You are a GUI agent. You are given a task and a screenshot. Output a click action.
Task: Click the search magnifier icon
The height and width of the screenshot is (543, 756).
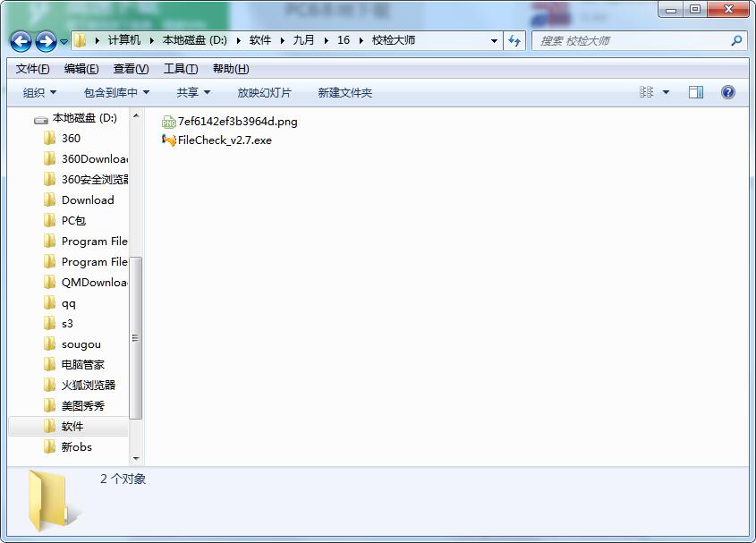pos(736,41)
